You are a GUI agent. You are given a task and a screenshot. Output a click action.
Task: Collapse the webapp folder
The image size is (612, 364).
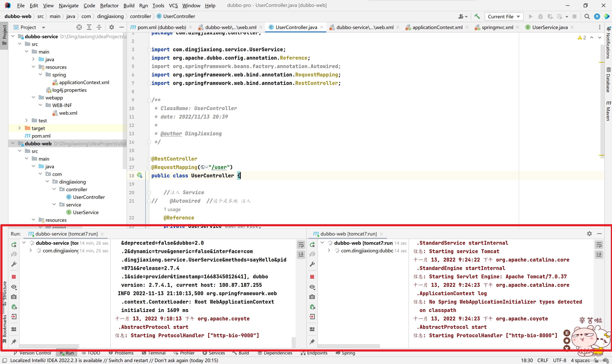click(x=33, y=97)
